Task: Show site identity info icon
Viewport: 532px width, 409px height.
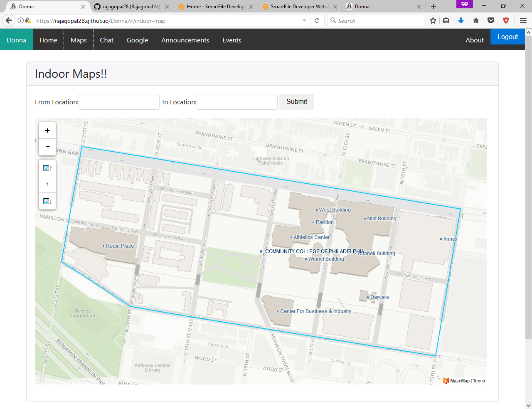Action: [21, 20]
